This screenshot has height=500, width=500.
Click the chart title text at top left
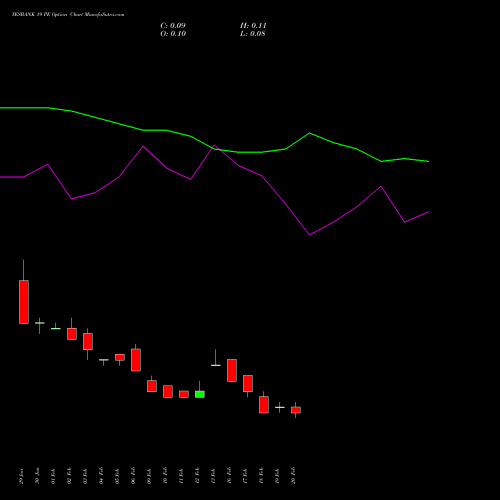coord(68,15)
